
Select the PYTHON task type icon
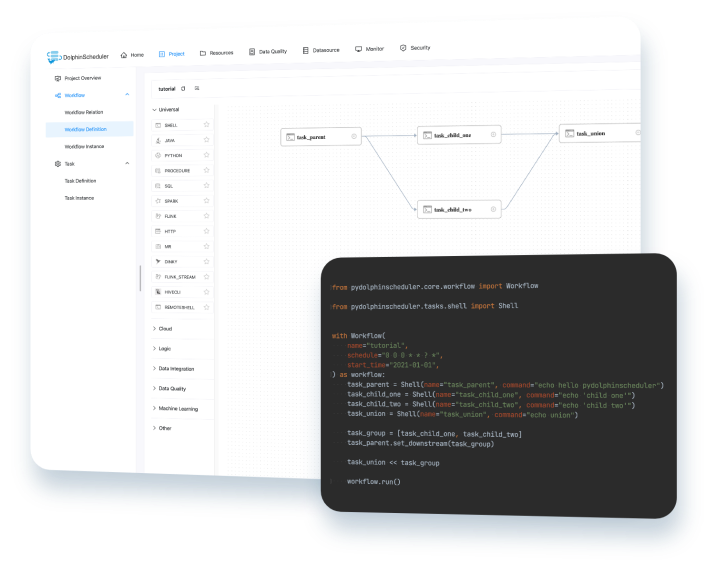click(157, 156)
